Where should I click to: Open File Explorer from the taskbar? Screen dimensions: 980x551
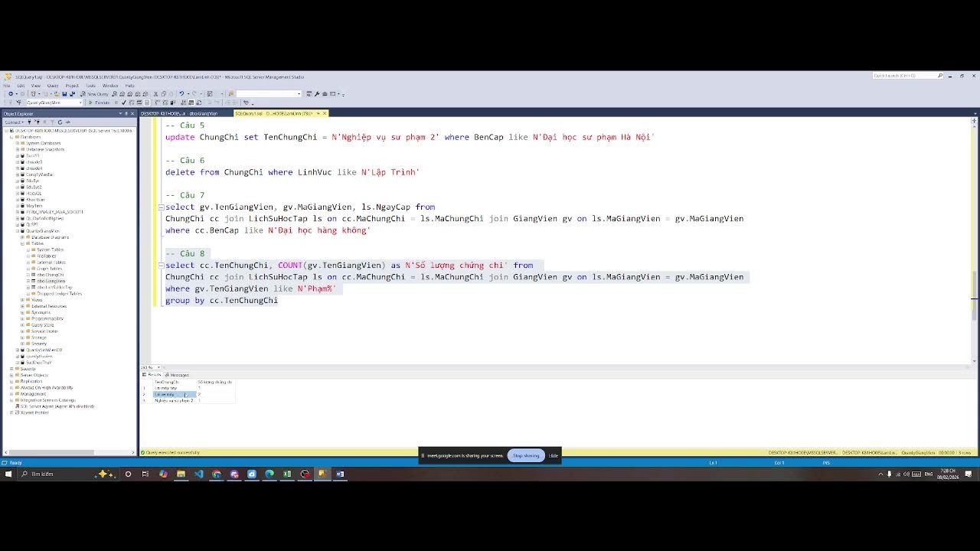pos(181,474)
